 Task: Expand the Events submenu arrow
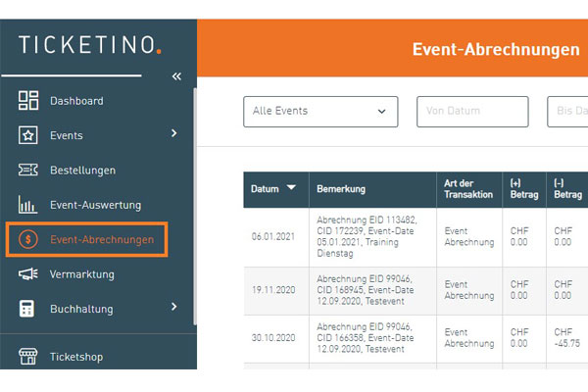tap(173, 134)
